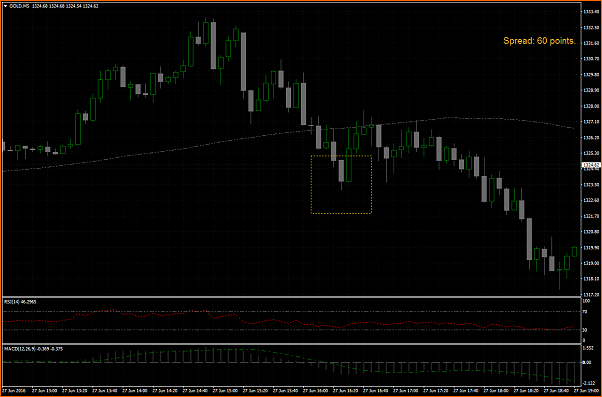Click the small triangle before GOLD chart title
This screenshot has width=602, height=397.
(x=6, y=6)
